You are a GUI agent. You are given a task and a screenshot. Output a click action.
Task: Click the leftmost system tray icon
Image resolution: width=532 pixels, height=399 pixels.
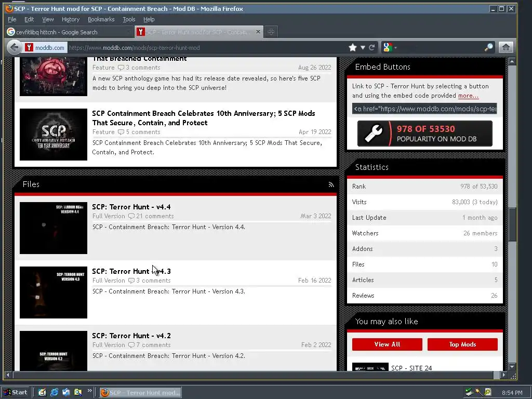coord(469,392)
